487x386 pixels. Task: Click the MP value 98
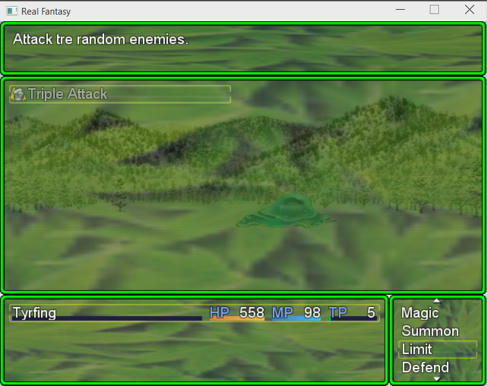tap(312, 312)
